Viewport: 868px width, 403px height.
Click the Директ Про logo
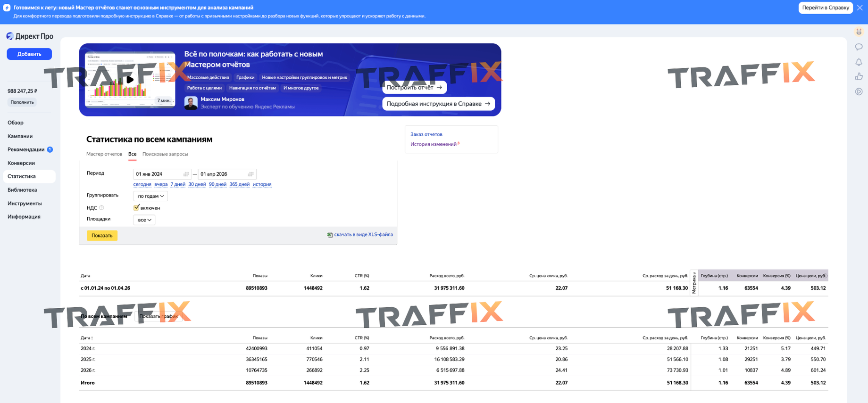(30, 36)
